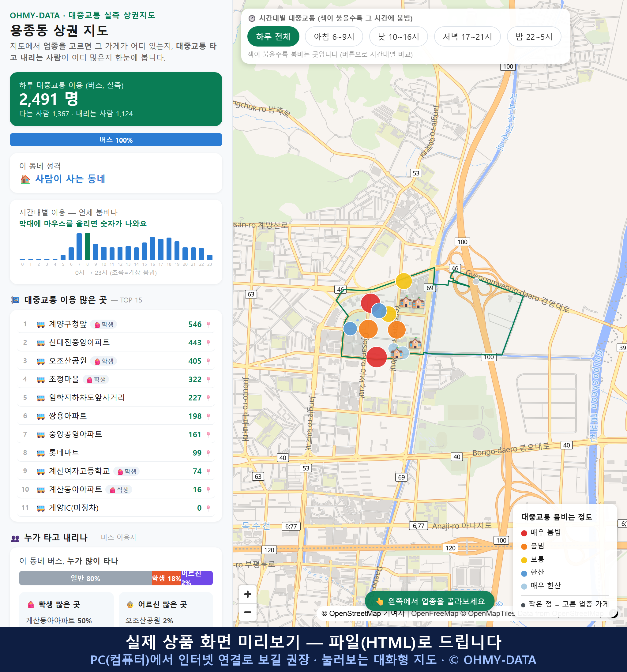This screenshot has height=672, width=627.
Task: Open the 계산여자고등학교 stop row
Action: [x=116, y=471]
